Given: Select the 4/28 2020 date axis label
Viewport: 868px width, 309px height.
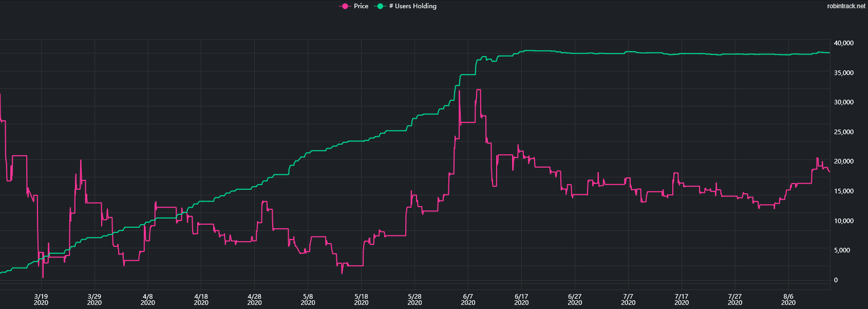Looking at the screenshot, I should (255, 299).
